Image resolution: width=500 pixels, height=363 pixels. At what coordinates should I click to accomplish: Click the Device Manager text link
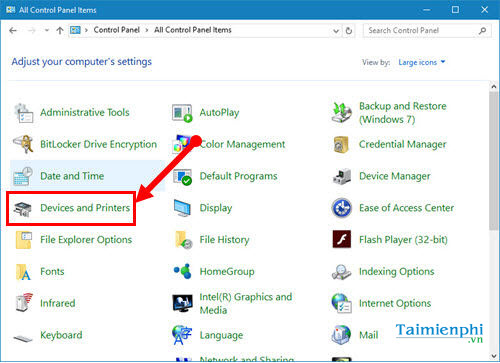tap(395, 176)
